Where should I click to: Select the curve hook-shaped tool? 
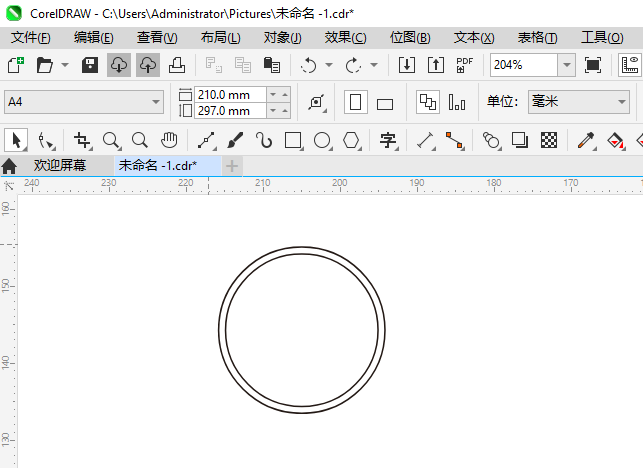click(264, 141)
